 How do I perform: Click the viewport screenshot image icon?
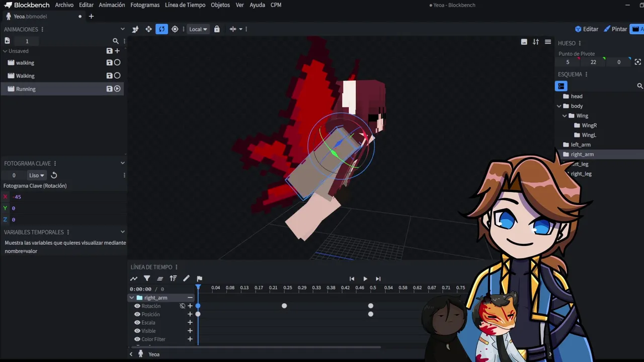pyautogui.click(x=524, y=42)
